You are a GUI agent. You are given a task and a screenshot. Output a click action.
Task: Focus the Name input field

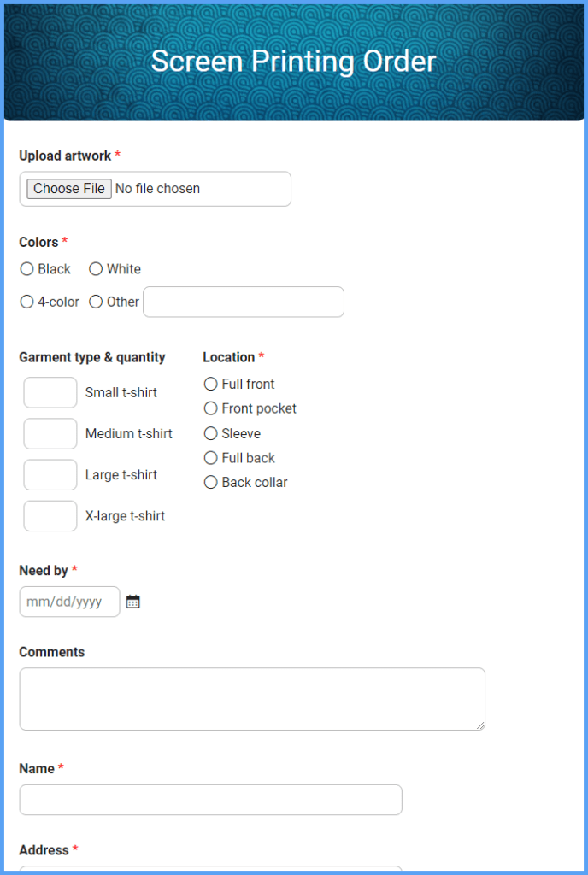210,800
